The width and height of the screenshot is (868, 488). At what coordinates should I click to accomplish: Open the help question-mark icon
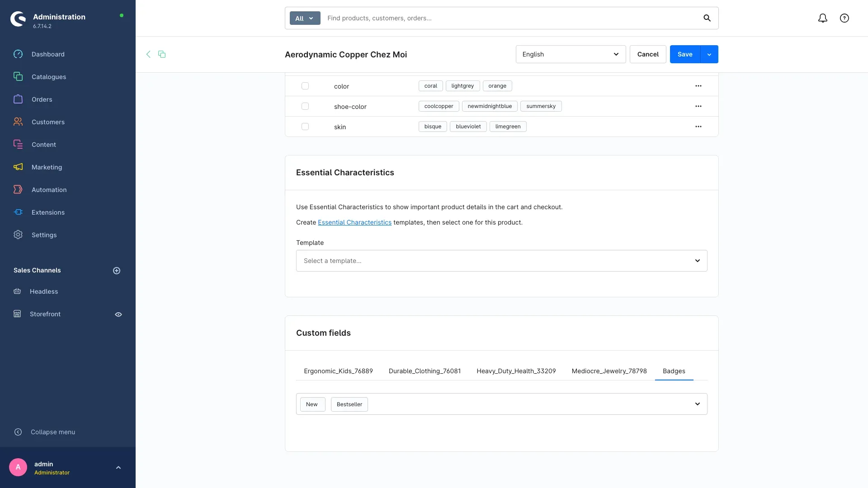844,18
